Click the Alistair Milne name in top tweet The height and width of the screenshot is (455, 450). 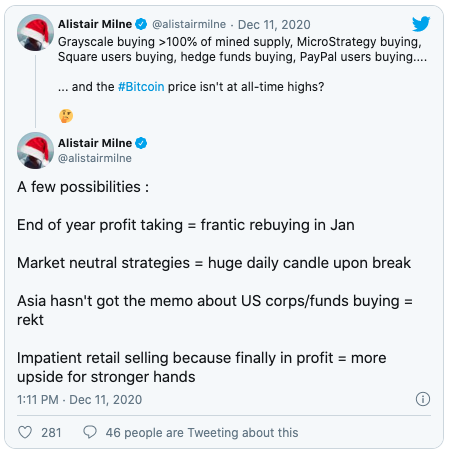(x=95, y=24)
